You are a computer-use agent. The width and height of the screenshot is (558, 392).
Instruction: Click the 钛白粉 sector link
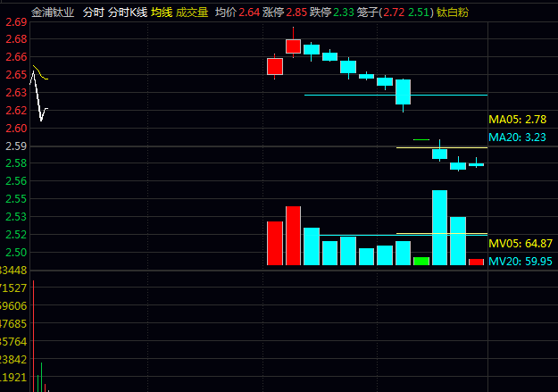(453, 13)
